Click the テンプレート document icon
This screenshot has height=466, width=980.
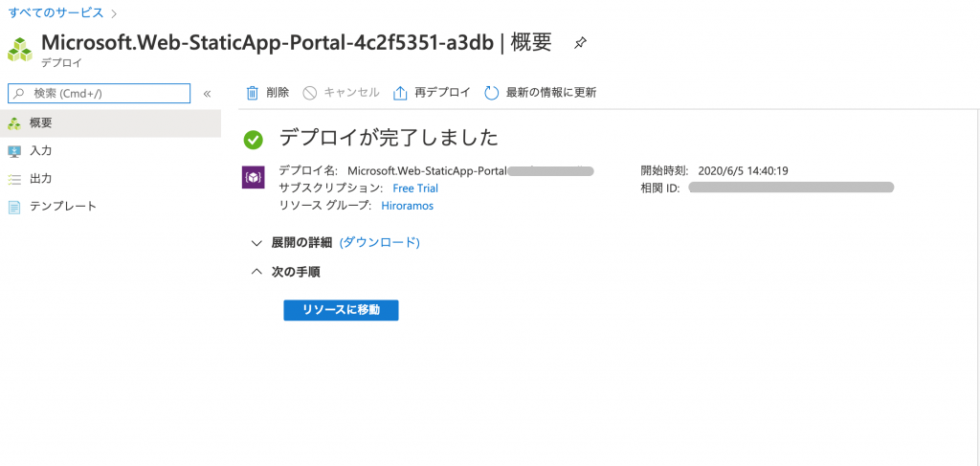14,207
